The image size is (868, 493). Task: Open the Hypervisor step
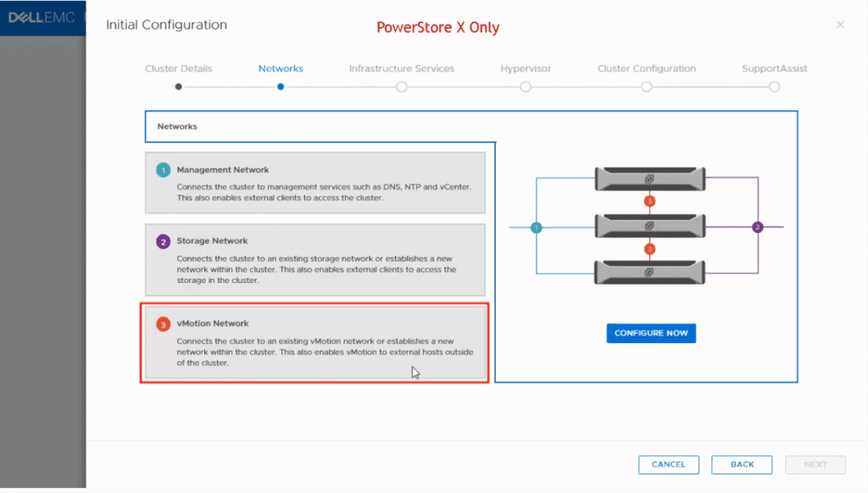[x=526, y=69]
